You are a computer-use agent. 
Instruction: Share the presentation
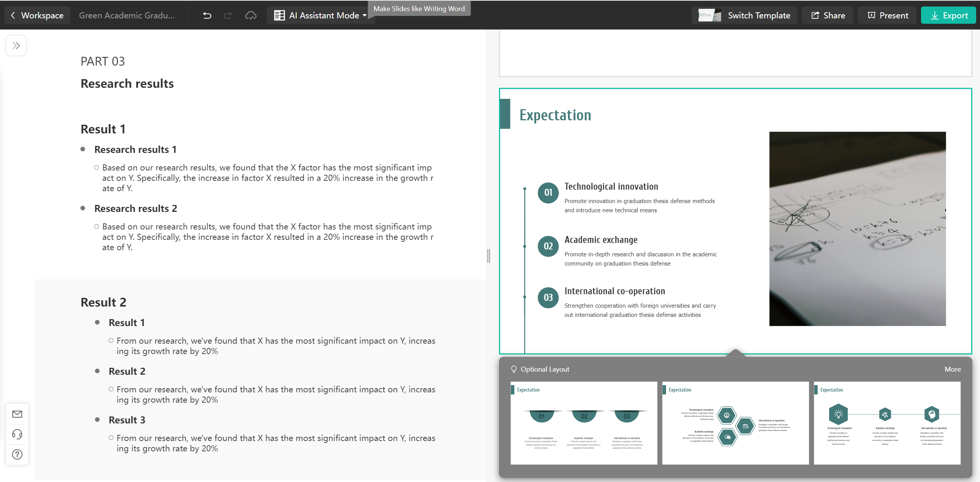pyautogui.click(x=828, y=15)
